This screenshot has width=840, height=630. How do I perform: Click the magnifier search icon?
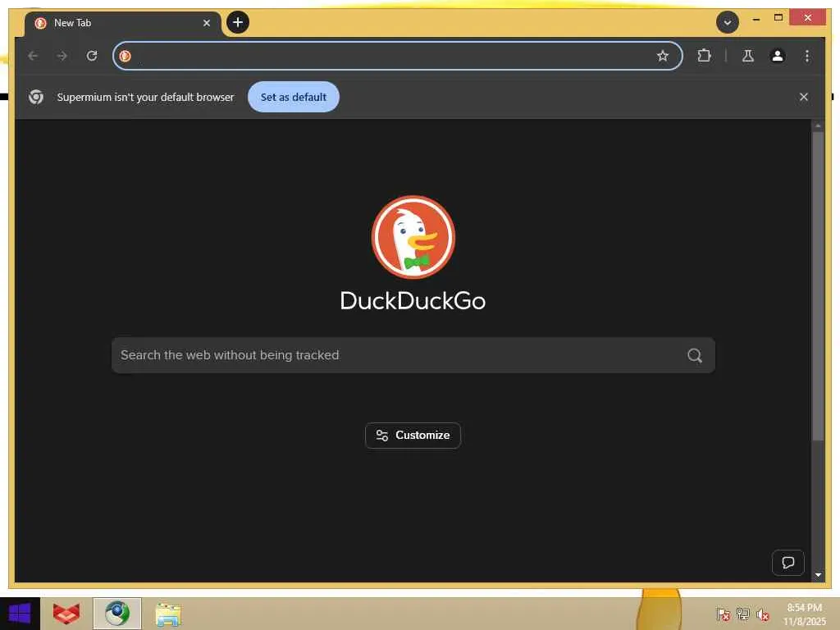click(695, 355)
